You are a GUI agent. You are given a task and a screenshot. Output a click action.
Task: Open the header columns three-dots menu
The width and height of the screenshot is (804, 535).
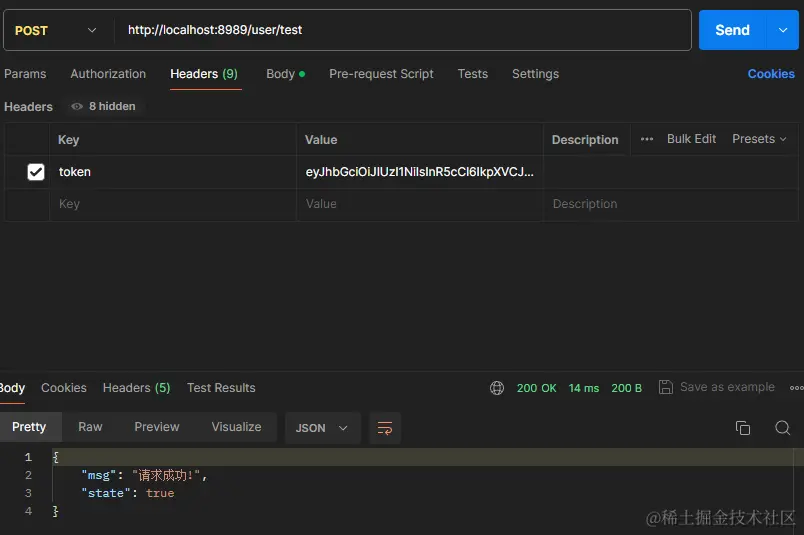[x=647, y=139]
